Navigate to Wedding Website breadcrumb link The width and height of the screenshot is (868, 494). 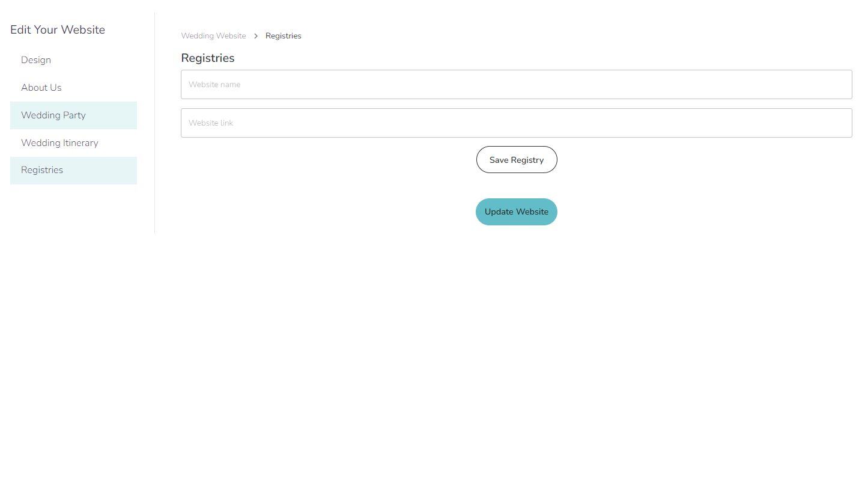pyautogui.click(x=213, y=36)
